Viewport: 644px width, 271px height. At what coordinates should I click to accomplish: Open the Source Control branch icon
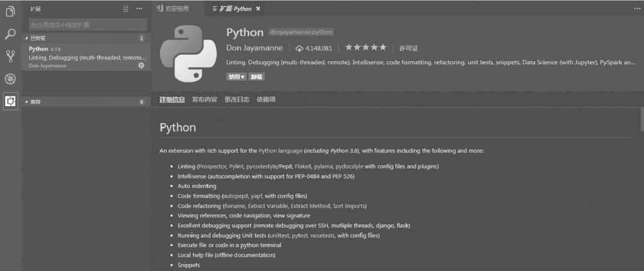point(10,56)
